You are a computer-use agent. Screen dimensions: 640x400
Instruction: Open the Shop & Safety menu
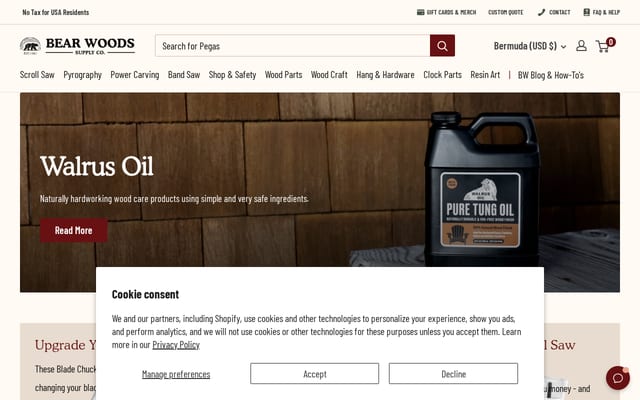coord(232,75)
